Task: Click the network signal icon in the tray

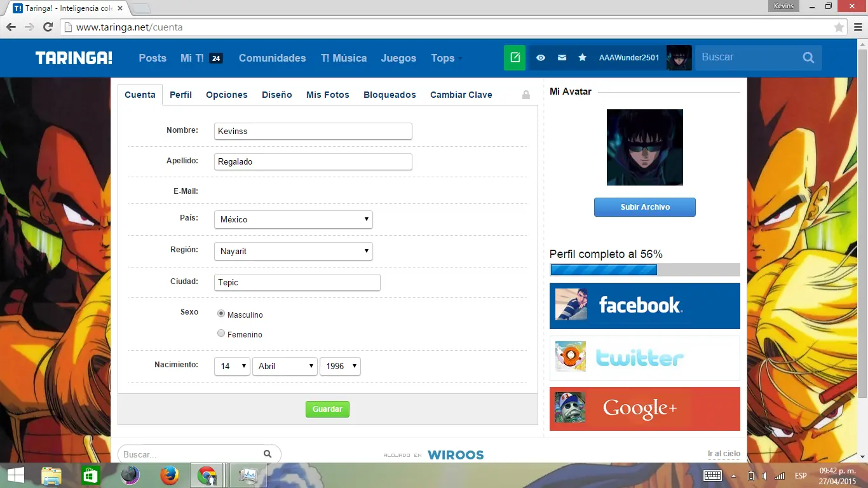Action: (780, 476)
